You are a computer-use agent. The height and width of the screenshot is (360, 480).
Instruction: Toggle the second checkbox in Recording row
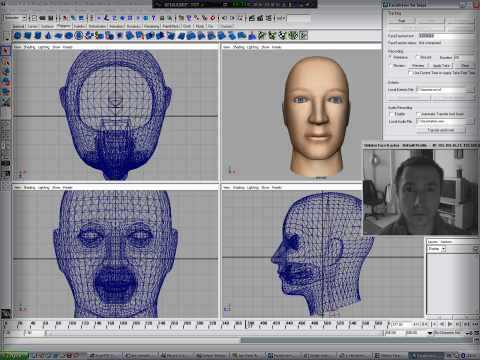pos(417,57)
